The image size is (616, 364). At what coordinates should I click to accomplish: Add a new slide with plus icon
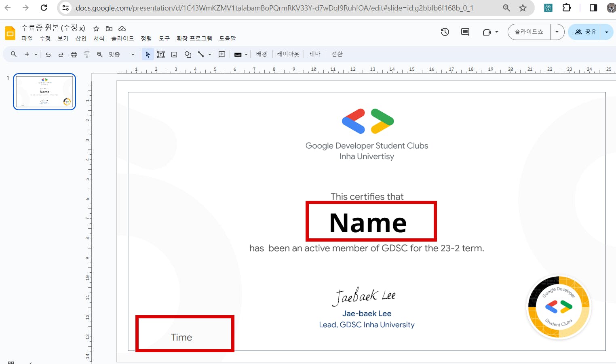pyautogui.click(x=27, y=54)
